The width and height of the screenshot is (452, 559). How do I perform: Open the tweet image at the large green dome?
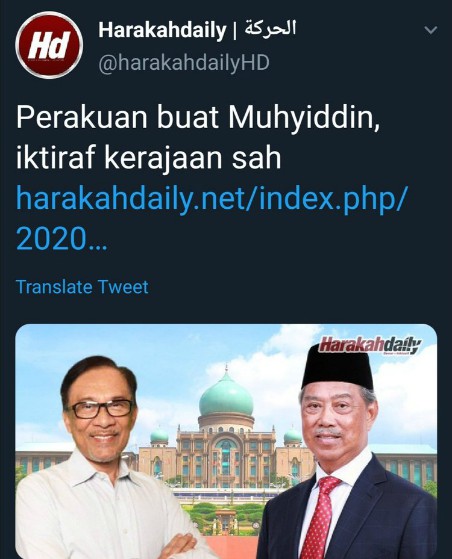tap(226, 394)
